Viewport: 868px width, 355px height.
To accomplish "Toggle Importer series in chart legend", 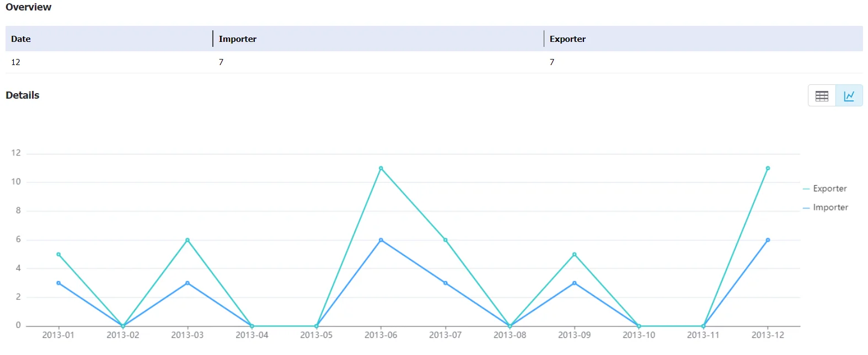I will (826, 207).
